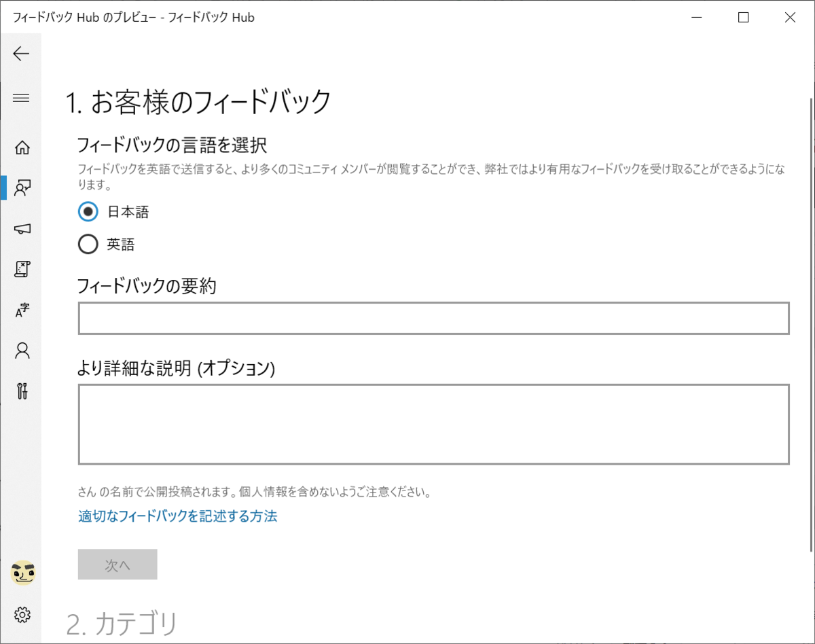Select the 日本語 radio button
The height and width of the screenshot is (644, 815).
click(x=88, y=212)
